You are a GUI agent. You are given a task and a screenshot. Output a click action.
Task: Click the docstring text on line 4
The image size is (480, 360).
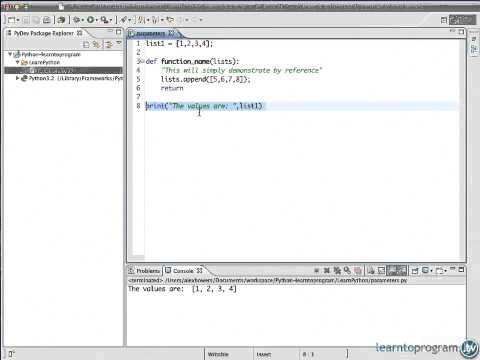pyautogui.click(x=241, y=70)
